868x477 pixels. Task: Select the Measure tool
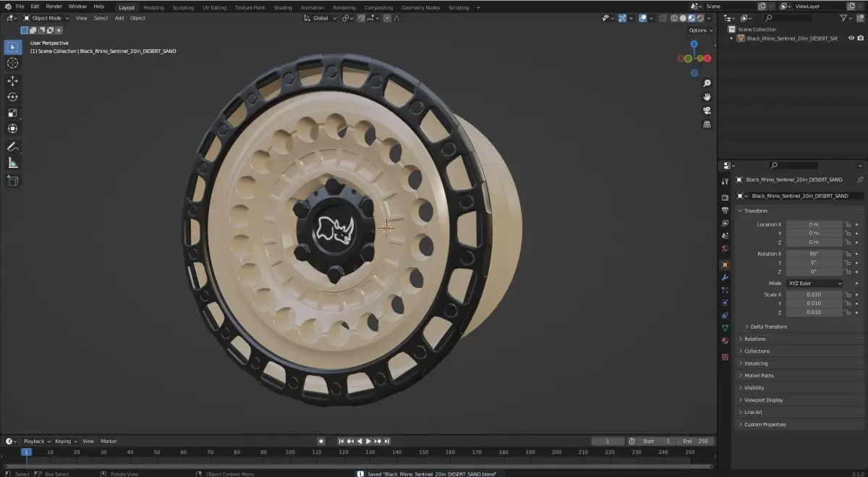[x=12, y=163]
